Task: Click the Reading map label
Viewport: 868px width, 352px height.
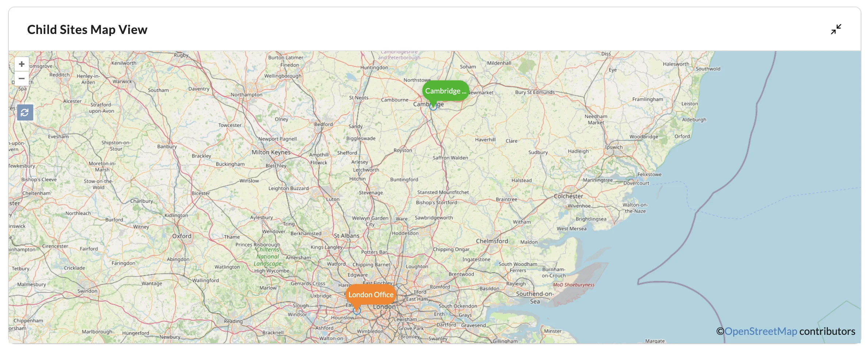Action: [x=233, y=321]
